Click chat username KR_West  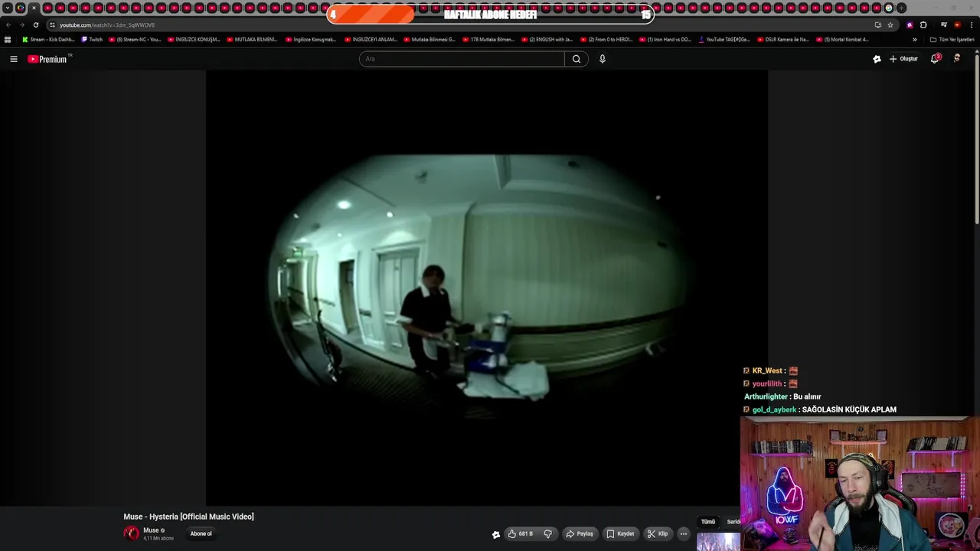pos(767,371)
